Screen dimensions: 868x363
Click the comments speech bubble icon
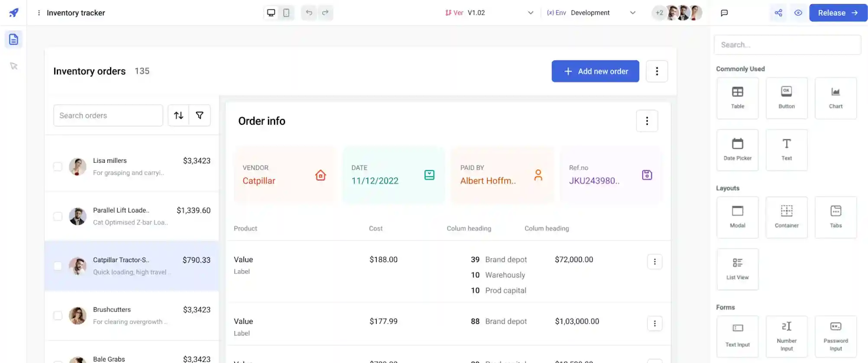(724, 13)
